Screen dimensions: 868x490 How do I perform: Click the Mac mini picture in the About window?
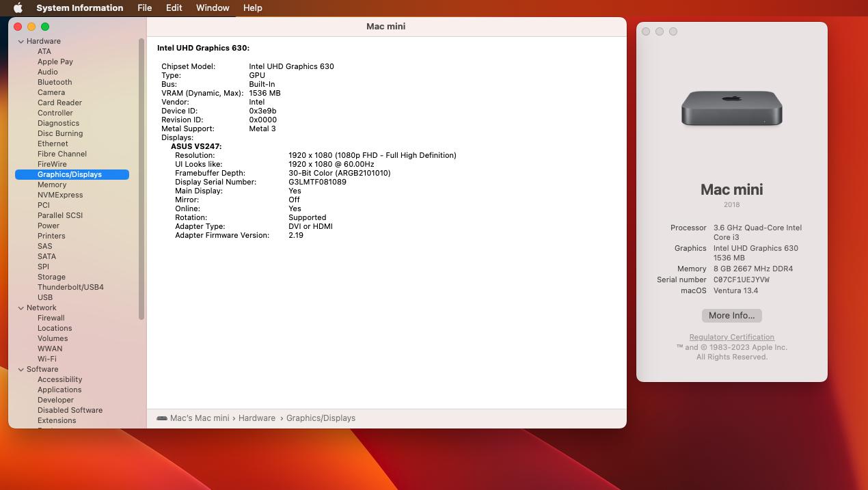[731, 108]
